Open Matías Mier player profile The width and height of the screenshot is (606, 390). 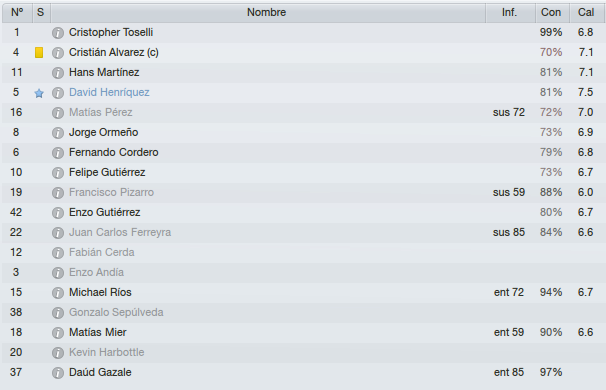tap(97, 332)
